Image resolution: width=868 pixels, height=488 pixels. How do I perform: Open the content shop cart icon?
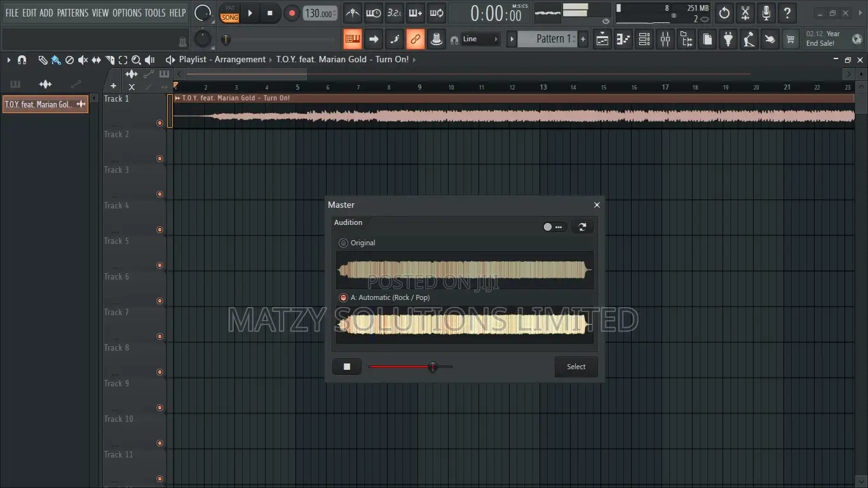790,39
